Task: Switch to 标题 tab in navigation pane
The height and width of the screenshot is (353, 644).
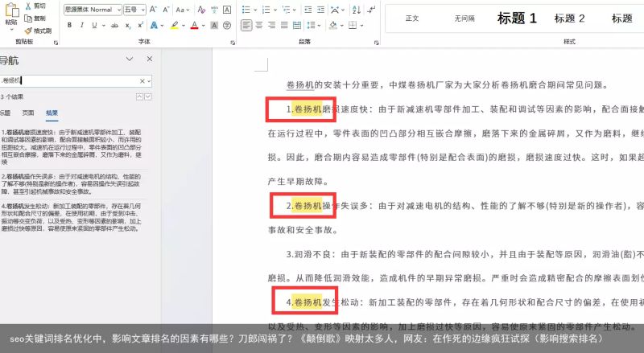Action: (5, 113)
